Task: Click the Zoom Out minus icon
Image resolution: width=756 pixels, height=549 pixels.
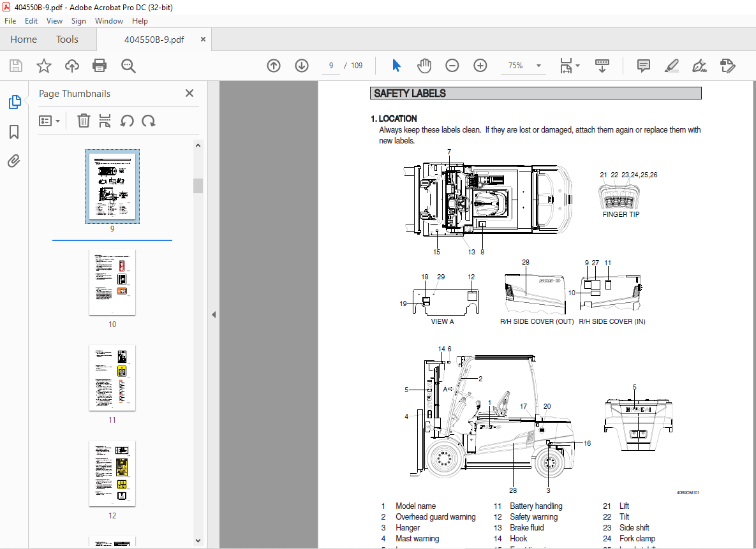Action: pos(452,66)
